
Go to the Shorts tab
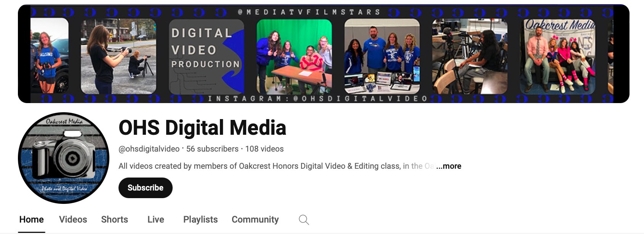click(115, 220)
